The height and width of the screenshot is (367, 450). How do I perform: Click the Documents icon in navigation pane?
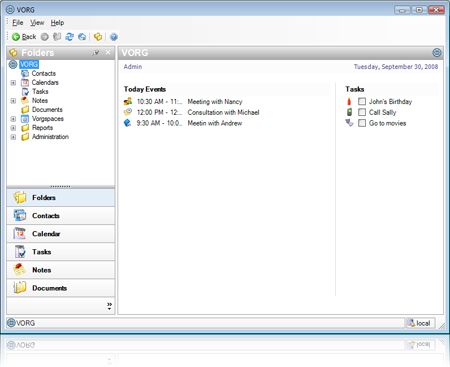20,288
